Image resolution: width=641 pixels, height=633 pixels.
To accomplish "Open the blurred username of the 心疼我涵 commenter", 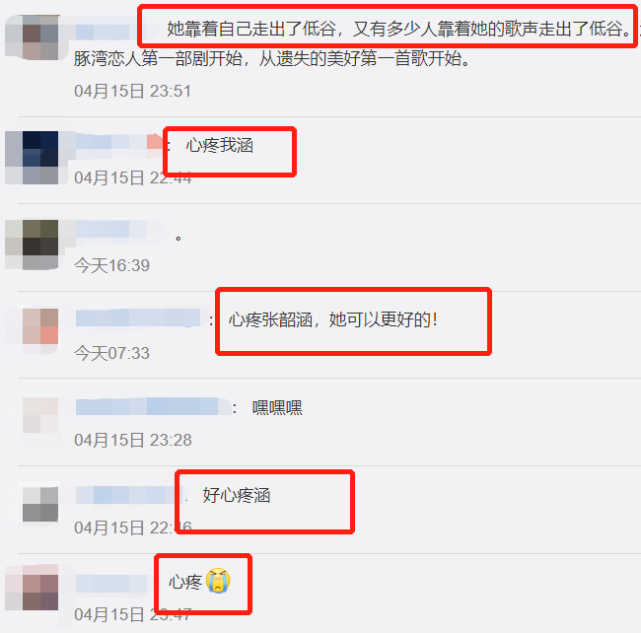I will [119, 143].
